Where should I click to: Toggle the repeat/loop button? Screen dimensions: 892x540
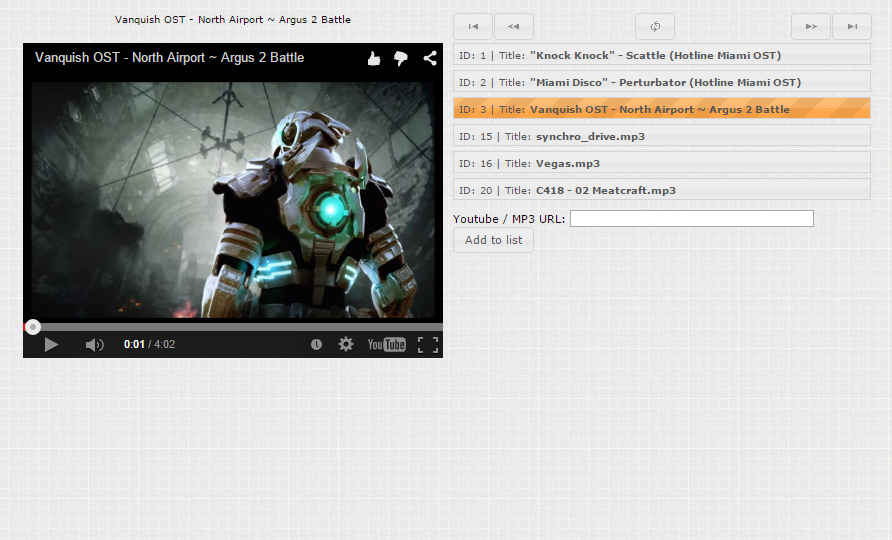click(655, 26)
